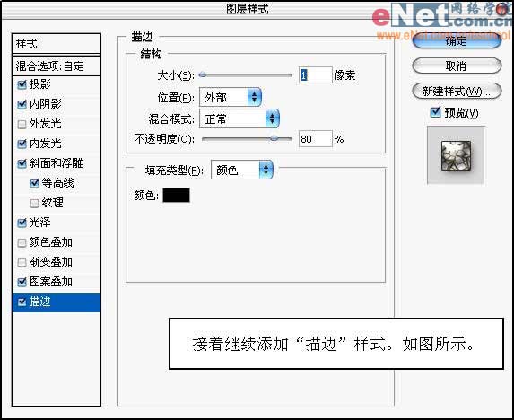Enable the 渐变叠加 gradient overlay checkbox
The width and height of the screenshot is (514, 420).
(x=22, y=263)
